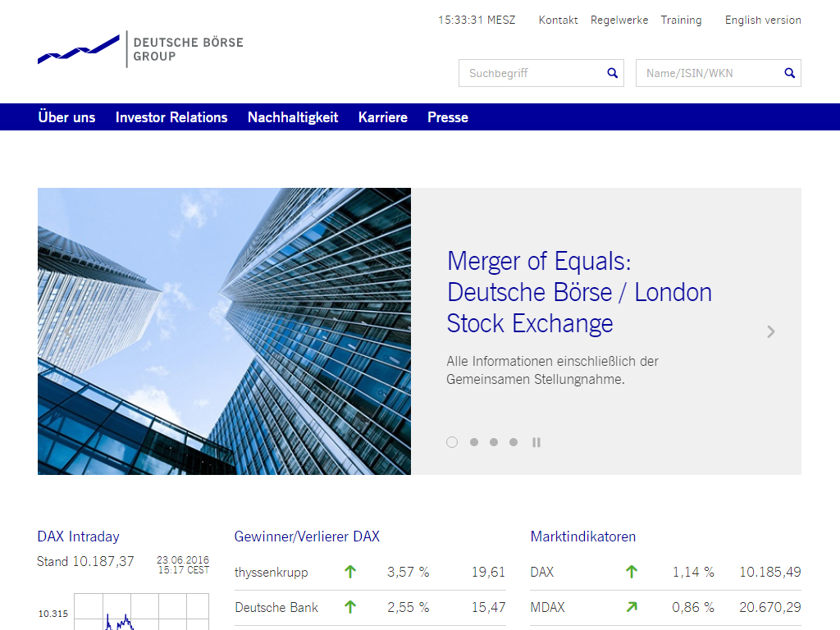The height and width of the screenshot is (630, 840).
Task: Advance carousel with the next arrow
Action: coord(771,331)
